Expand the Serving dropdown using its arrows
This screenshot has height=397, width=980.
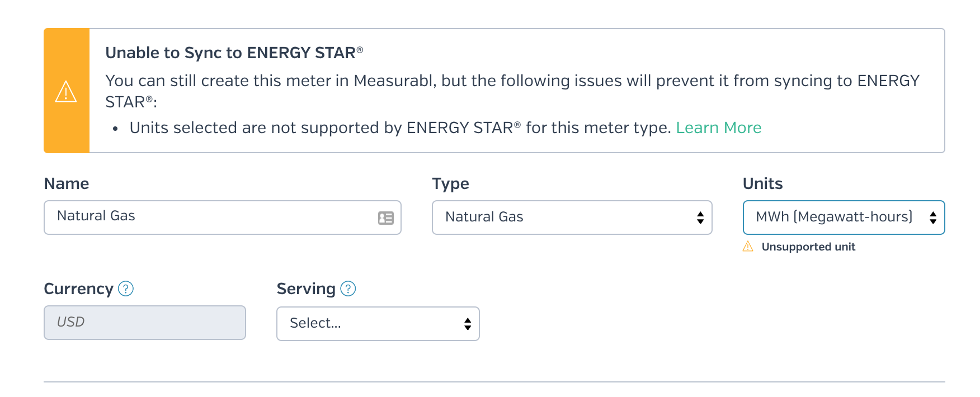(468, 324)
